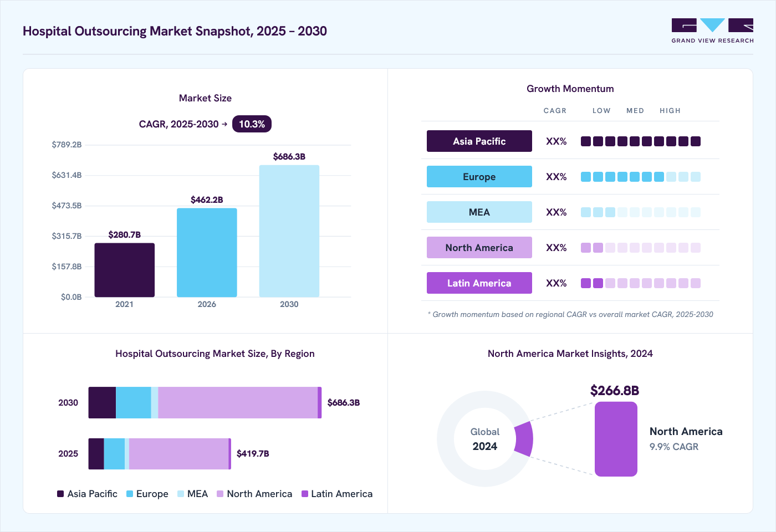776x532 pixels.
Task: Select the 2021 market size bar
Action: [125, 270]
